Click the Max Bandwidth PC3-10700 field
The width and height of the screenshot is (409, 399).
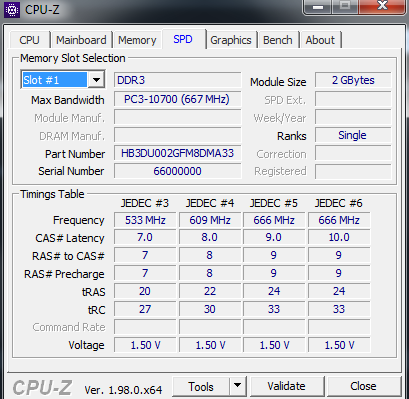[177, 99]
